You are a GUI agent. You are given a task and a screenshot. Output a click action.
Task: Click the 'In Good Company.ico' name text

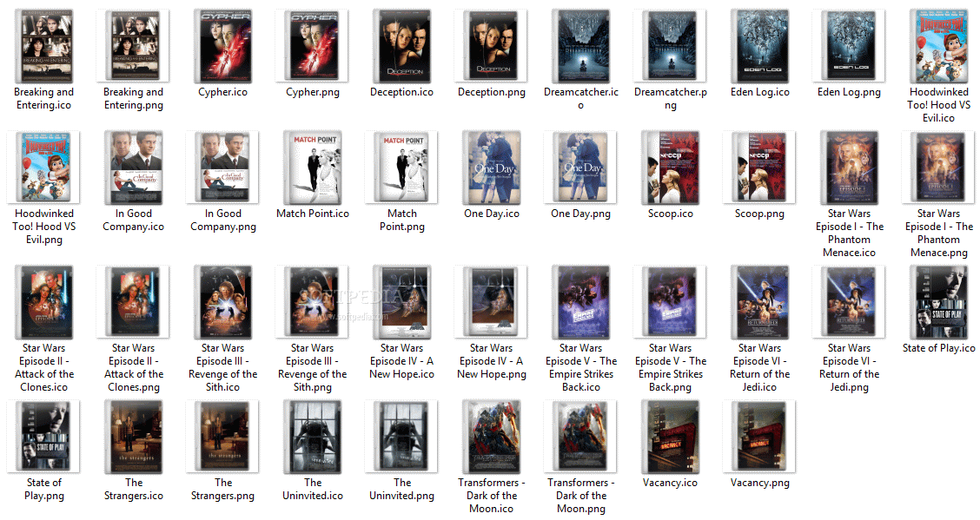tap(133, 221)
